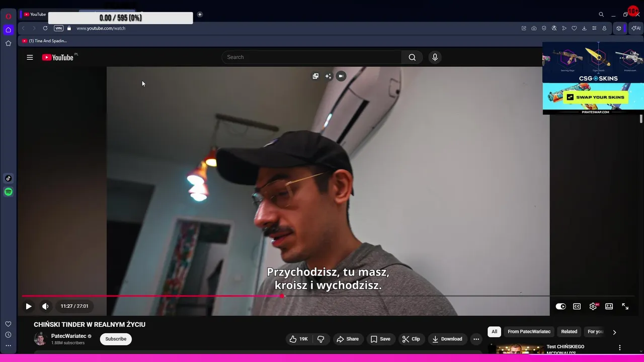
Task: Open more actions three-dot menu below video
Action: pos(476,339)
